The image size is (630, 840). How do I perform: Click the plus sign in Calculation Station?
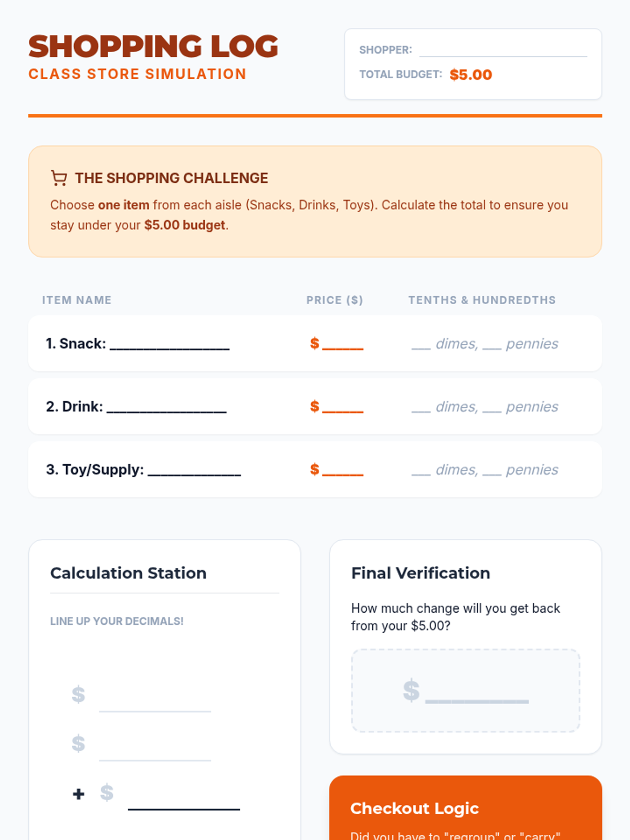[79, 794]
